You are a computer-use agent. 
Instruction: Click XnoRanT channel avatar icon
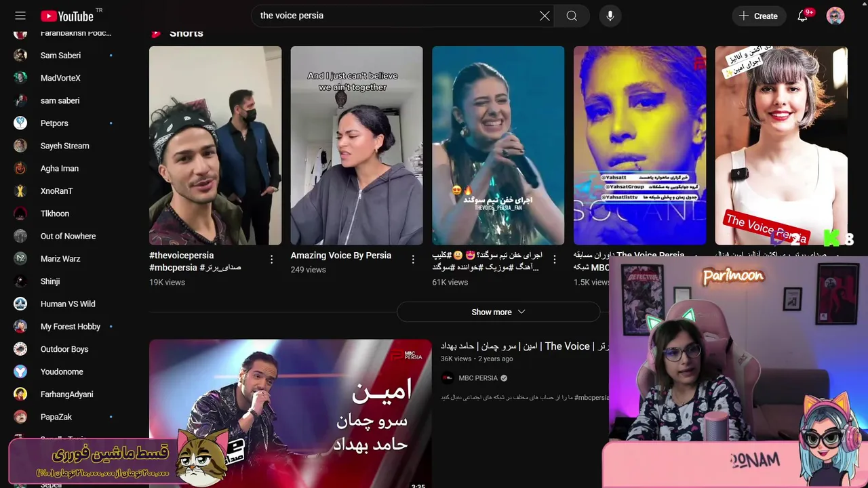tap(20, 191)
